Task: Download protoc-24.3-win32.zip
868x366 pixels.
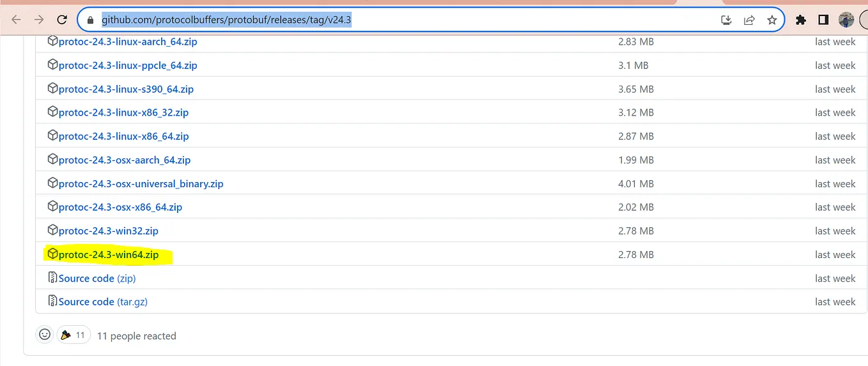Action: tap(108, 231)
